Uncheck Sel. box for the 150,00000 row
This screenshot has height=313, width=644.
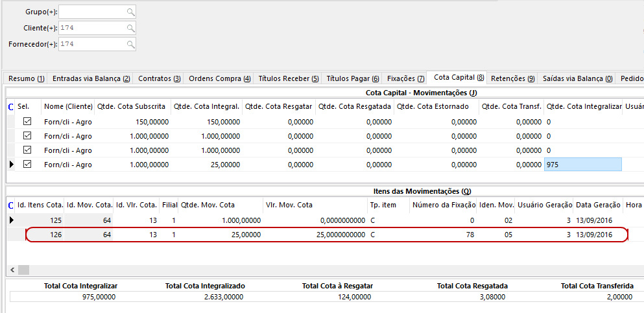[x=27, y=121]
